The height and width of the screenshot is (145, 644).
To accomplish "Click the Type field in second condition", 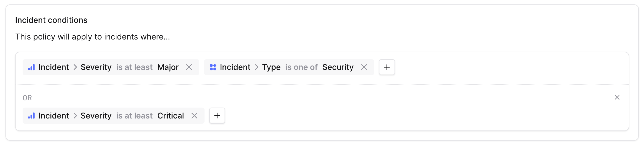I will coord(271,67).
